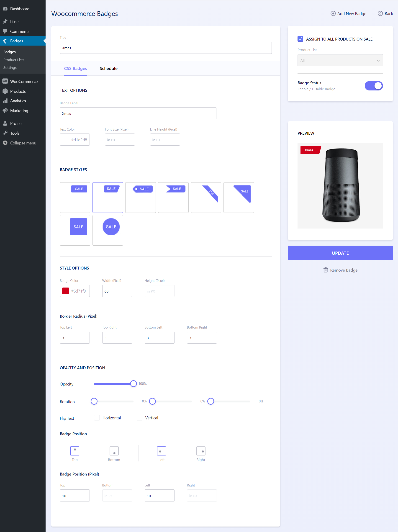Click the Opacity slider handle
398x532 pixels.
pyautogui.click(x=134, y=384)
